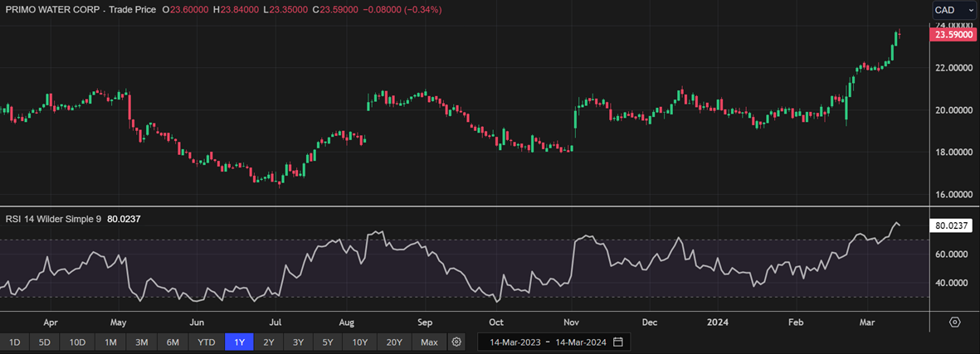Open the CAD currency dropdown
Screen dimensions: 980x354
click(x=952, y=10)
